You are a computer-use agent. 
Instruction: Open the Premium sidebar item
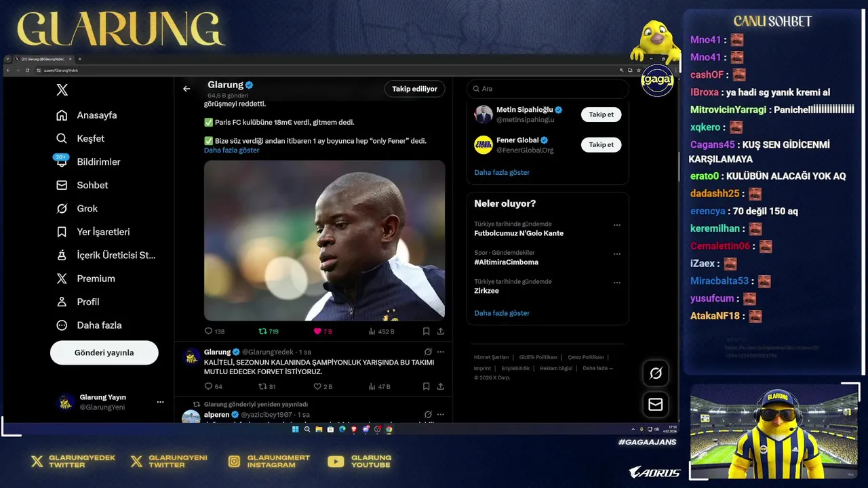pyautogui.click(x=86, y=279)
